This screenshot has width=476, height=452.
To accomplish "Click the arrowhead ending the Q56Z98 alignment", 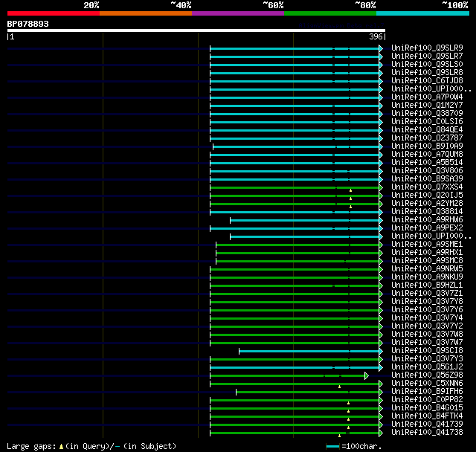I will pyautogui.click(x=367, y=376).
